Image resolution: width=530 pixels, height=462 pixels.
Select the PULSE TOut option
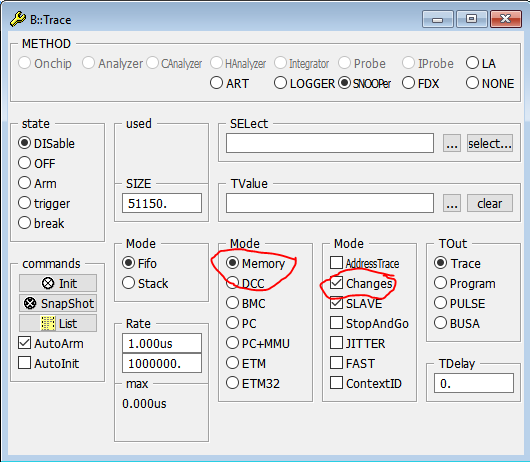[440, 303]
